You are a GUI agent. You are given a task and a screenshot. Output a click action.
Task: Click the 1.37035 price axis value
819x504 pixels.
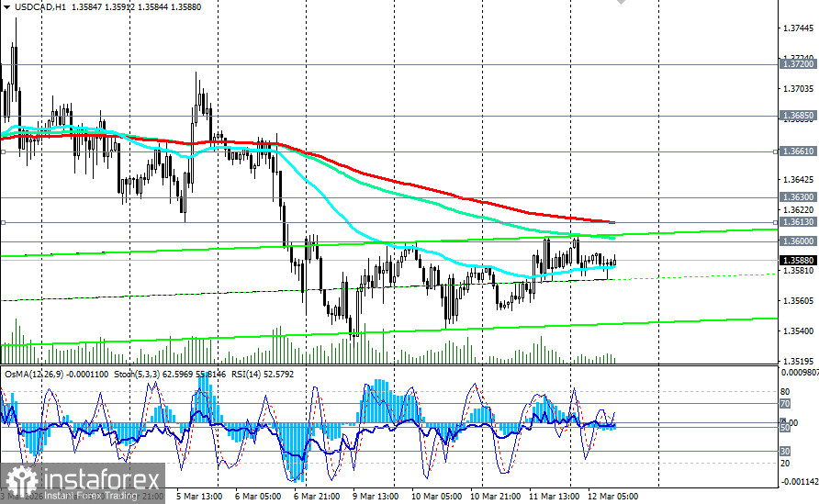tap(799, 88)
